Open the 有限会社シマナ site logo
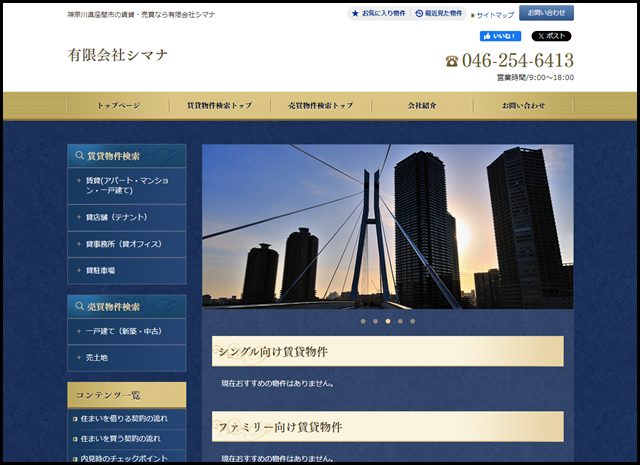 pyautogui.click(x=118, y=55)
